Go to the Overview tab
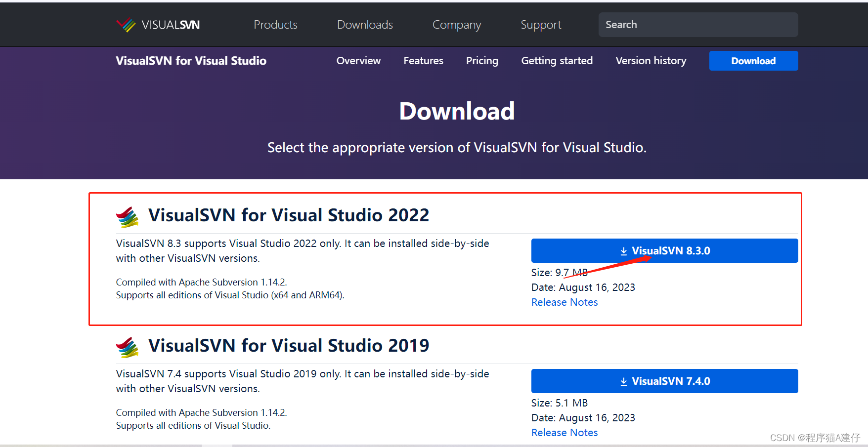This screenshot has height=447, width=868. [x=358, y=61]
